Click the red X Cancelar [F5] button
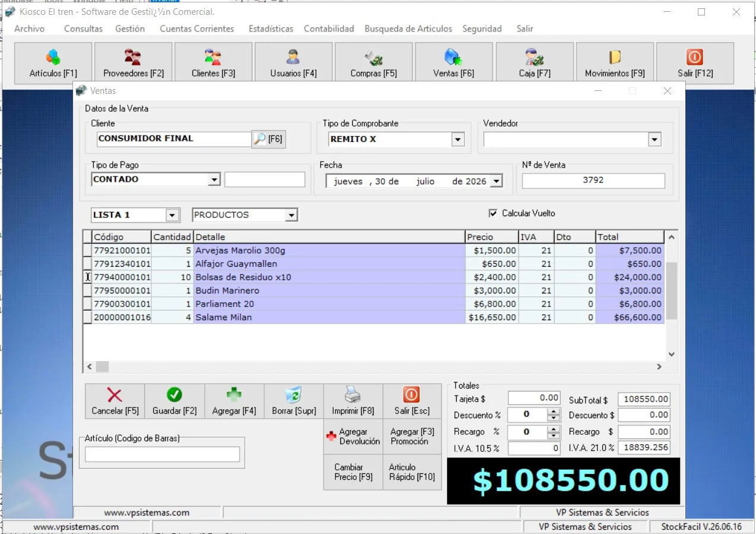 pos(115,402)
